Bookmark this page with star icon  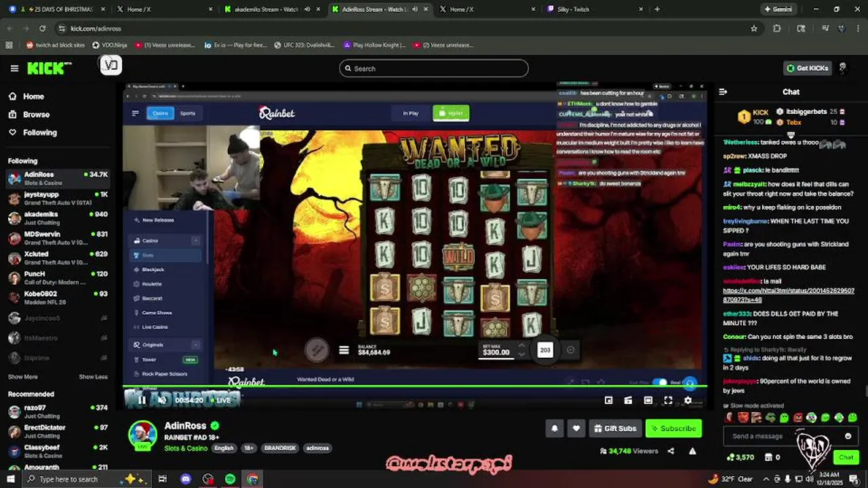point(753,28)
